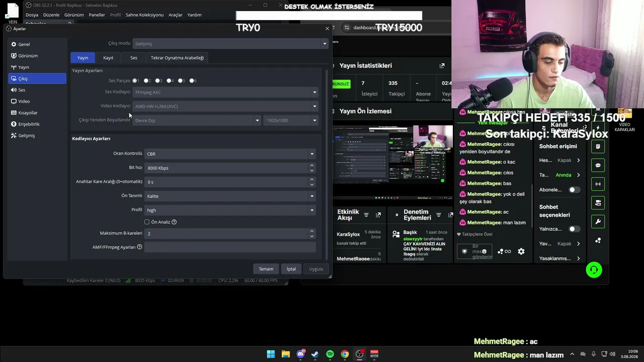
Task: Open chat settings gear in Kick dashboard
Action: pos(521,251)
